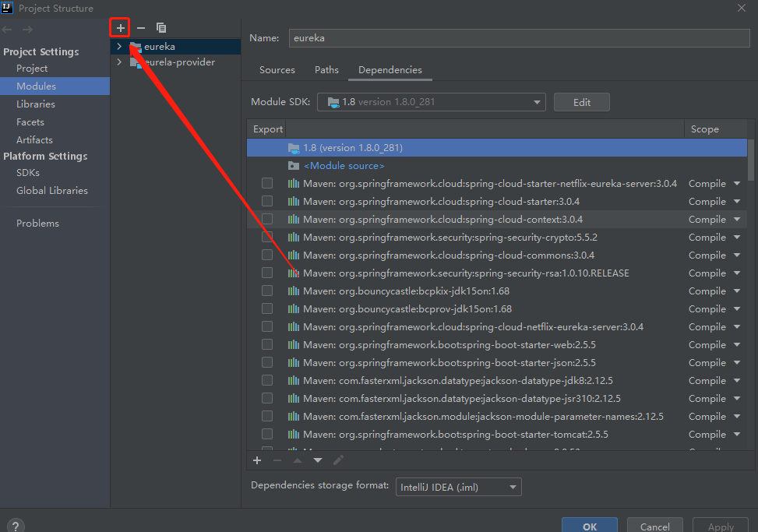This screenshot has height=532, width=758.
Task: Click the move dependency up arrow
Action: pyautogui.click(x=298, y=460)
